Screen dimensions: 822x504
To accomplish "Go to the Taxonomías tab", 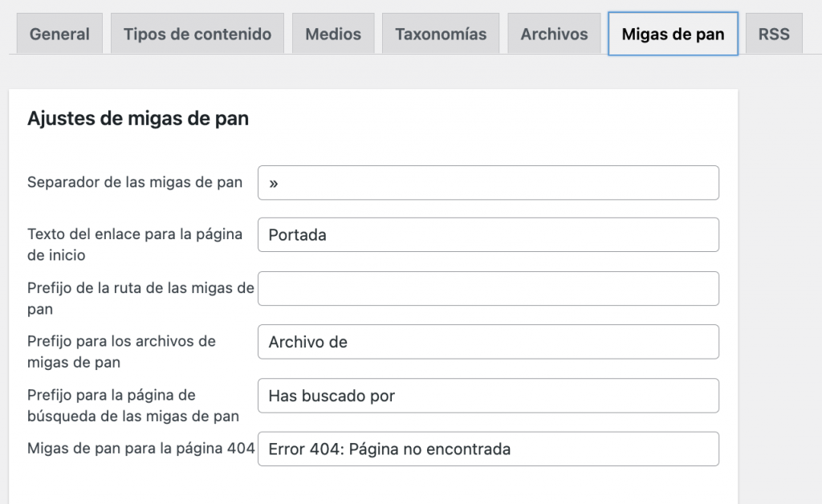I will pos(440,35).
